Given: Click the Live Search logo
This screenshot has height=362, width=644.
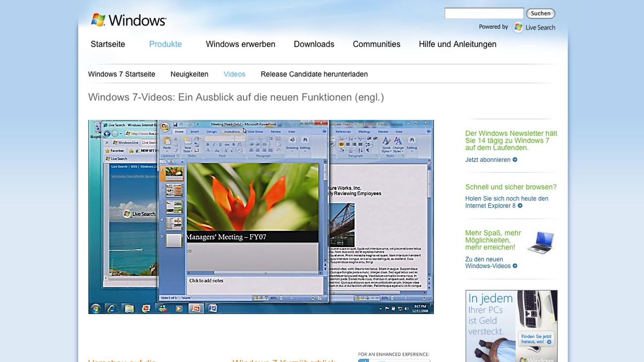Looking at the screenshot, I should 534,27.
